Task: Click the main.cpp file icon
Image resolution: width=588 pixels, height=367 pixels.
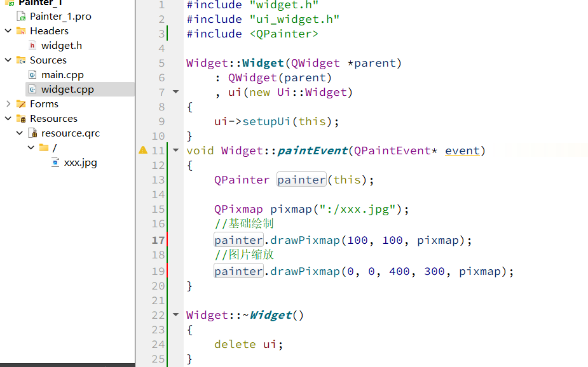Action: click(x=32, y=74)
